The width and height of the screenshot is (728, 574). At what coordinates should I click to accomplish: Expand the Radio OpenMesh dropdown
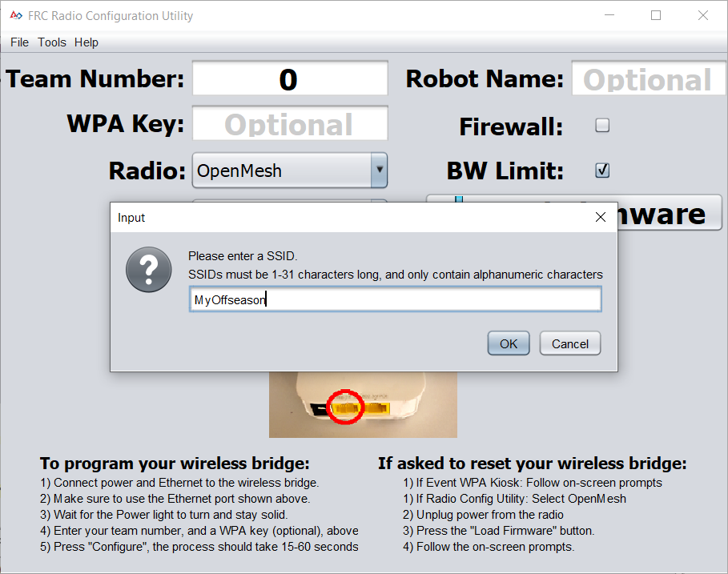coord(290,171)
